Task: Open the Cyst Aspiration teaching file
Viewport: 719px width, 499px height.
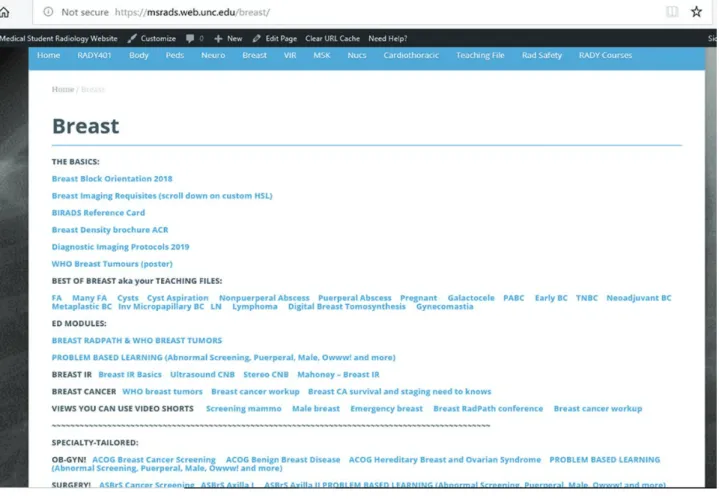Action: coord(177,298)
